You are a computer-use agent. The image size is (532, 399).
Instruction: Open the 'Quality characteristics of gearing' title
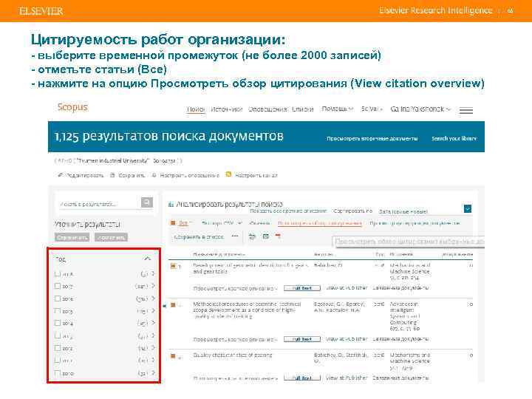(233, 355)
